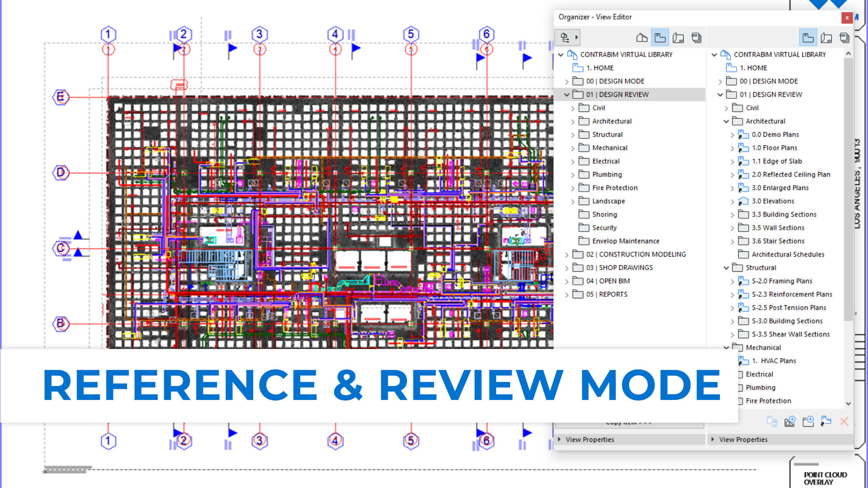The height and width of the screenshot is (488, 868).
Task: Collapse the Structural folder in right pane
Action: pos(726,268)
